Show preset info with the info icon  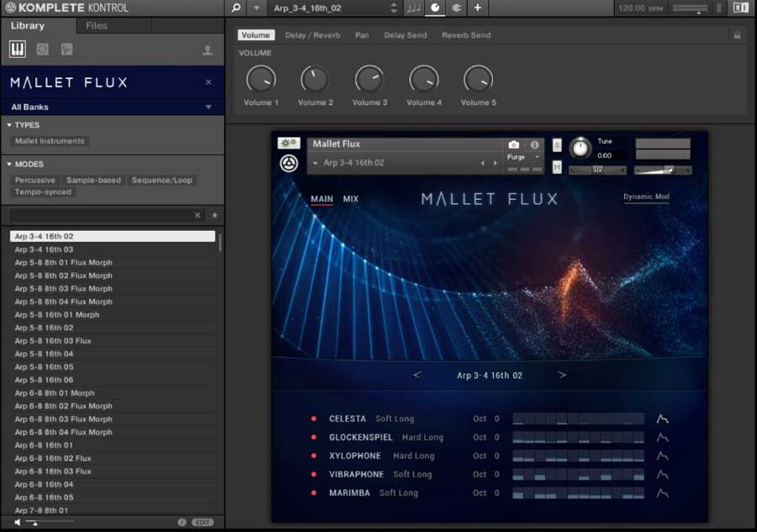[182, 523]
